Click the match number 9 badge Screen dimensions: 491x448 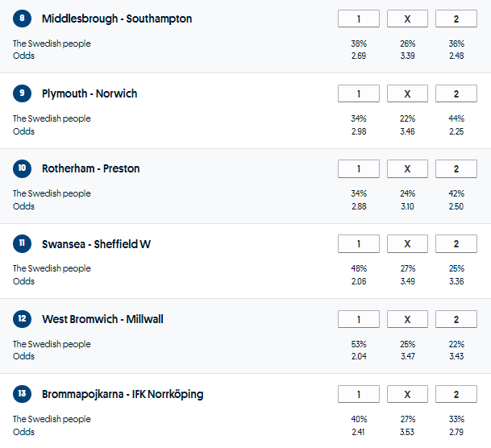coord(22,93)
